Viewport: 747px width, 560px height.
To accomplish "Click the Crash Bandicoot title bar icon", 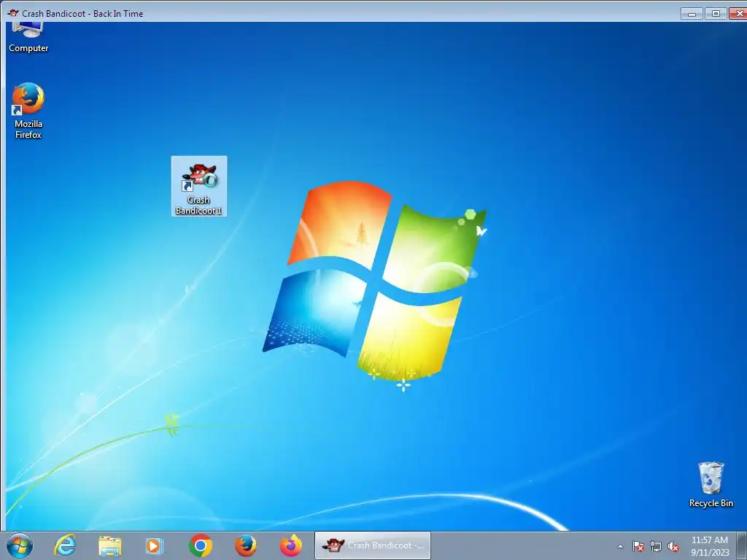I will 13,13.
